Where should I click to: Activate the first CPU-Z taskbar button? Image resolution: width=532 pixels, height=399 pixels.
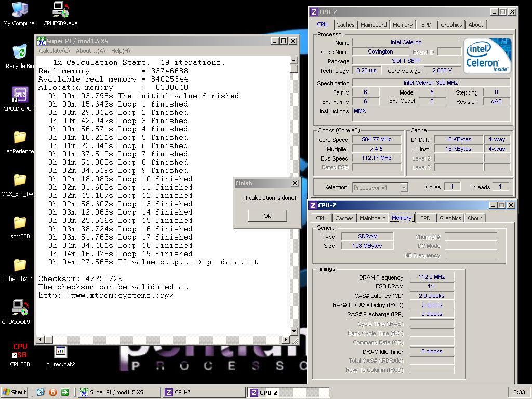pos(204,392)
